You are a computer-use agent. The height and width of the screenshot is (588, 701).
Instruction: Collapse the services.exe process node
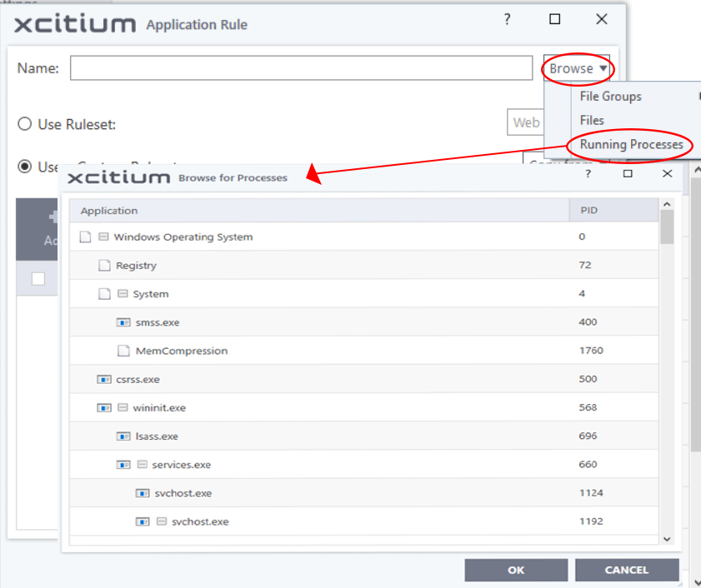coord(143,465)
